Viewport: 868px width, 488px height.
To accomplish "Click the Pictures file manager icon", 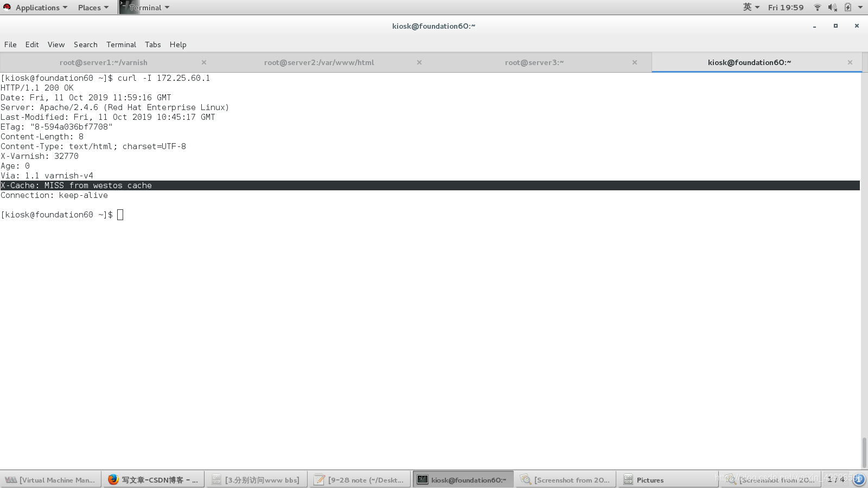I will point(628,479).
